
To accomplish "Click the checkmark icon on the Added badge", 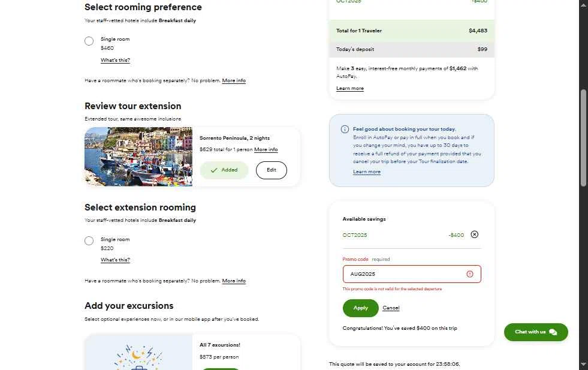I will point(214,170).
